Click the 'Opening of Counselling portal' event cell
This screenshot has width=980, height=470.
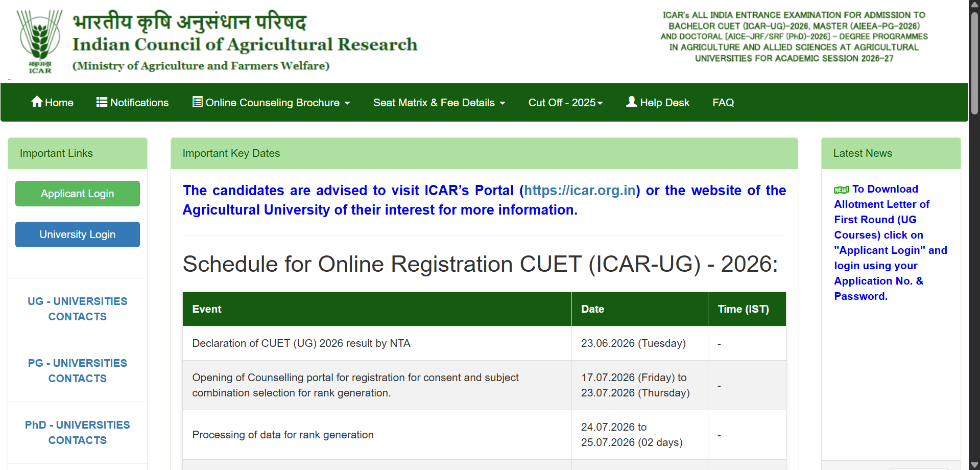click(377, 385)
